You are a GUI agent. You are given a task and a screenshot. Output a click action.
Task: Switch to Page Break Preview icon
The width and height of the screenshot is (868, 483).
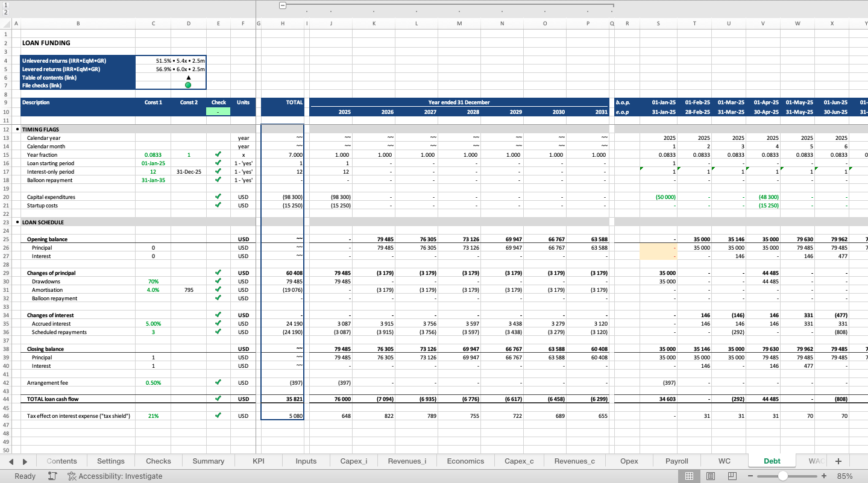(x=732, y=476)
